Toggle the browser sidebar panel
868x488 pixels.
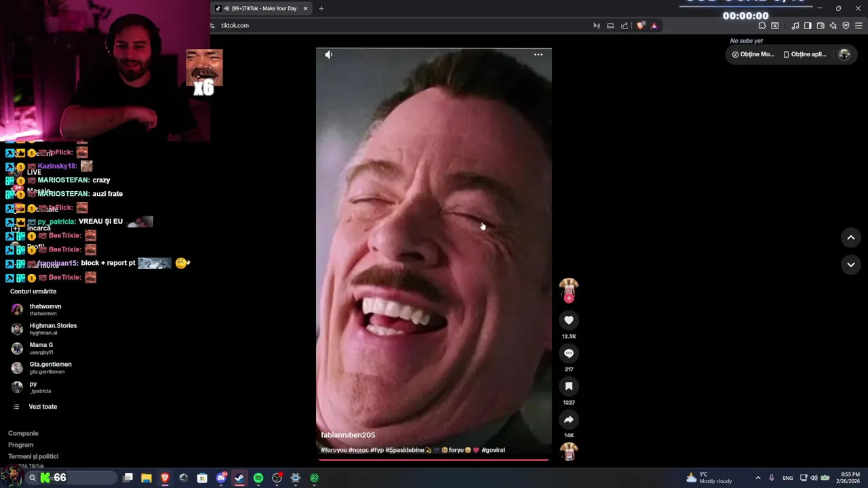pyautogui.click(x=808, y=26)
